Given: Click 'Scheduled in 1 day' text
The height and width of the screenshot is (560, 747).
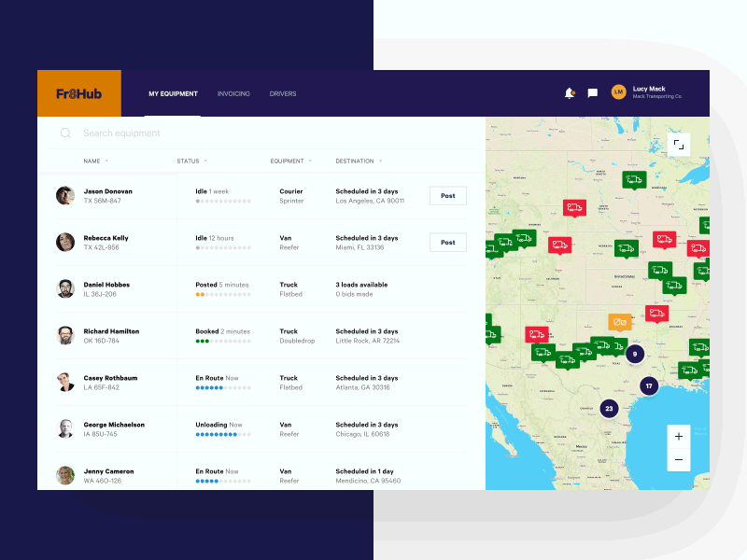Looking at the screenshot, I should coord(364,471).
